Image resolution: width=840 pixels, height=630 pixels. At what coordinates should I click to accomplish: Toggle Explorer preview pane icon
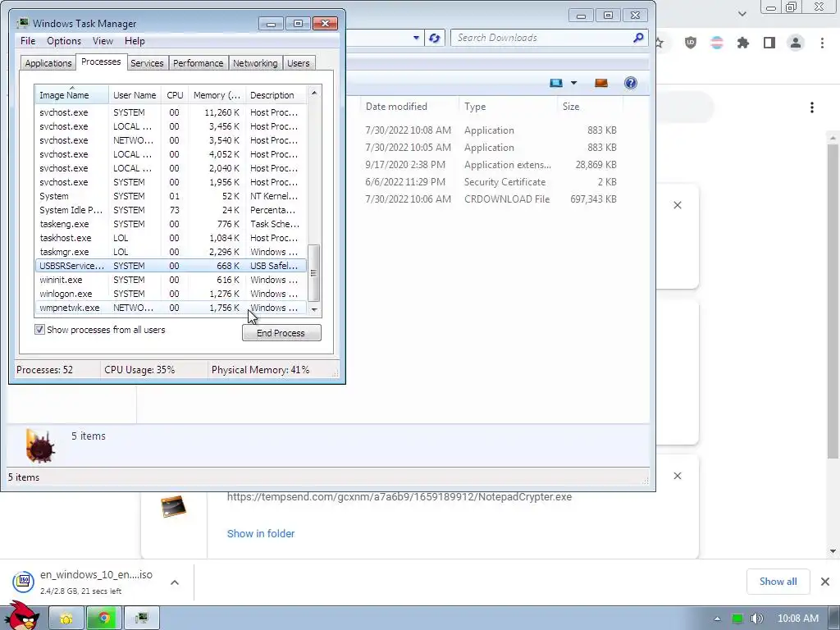pyautogui.click(x=601, y=83)
